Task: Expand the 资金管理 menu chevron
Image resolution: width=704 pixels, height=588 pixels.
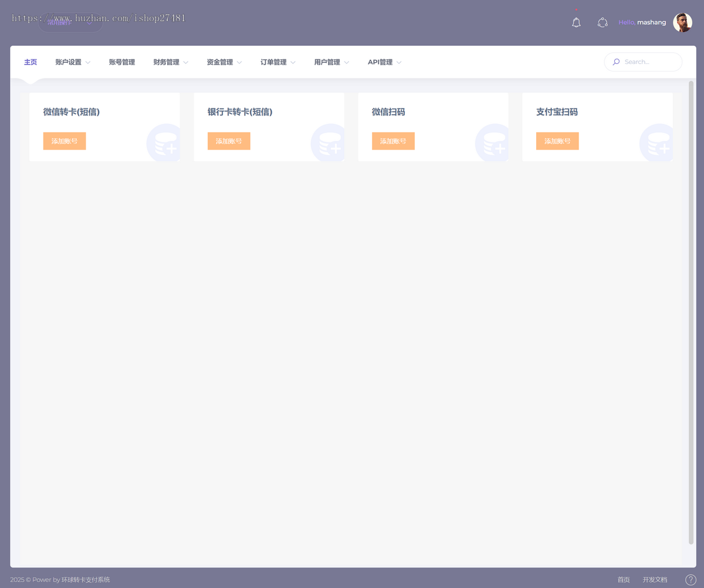Action: (239, 62)
